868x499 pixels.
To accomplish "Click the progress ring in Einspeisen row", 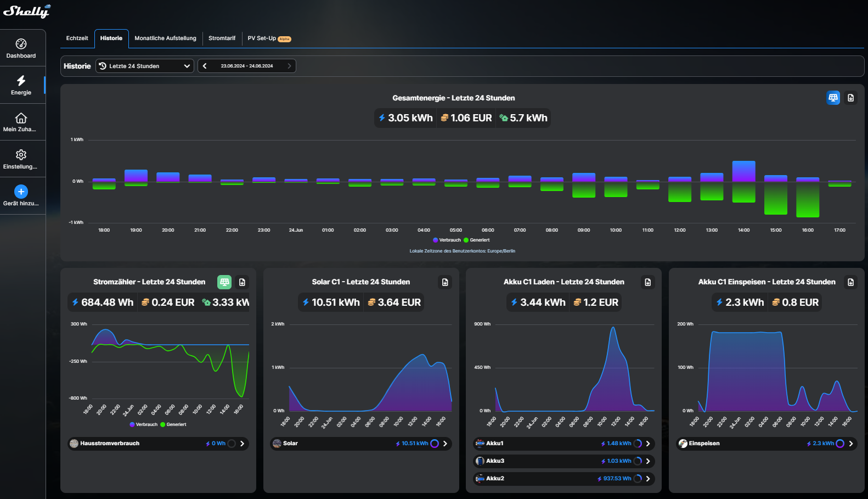I will tap(840, 444).
